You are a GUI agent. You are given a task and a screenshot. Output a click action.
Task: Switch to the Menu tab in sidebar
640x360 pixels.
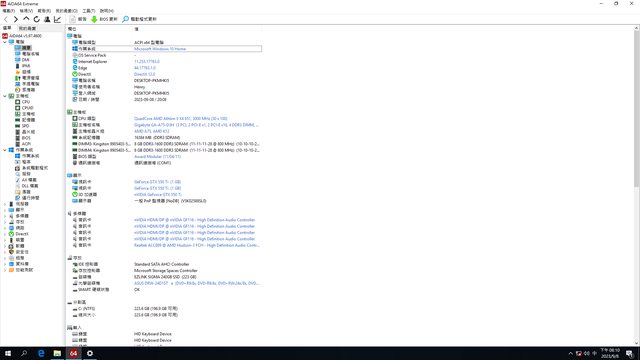point(7,28)
